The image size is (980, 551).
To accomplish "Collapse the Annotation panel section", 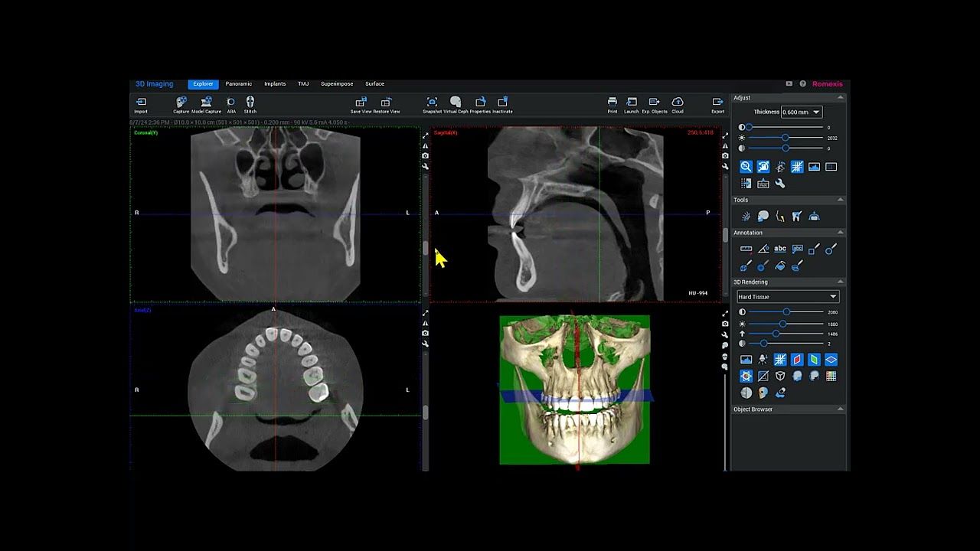I will tap(840, 233).
